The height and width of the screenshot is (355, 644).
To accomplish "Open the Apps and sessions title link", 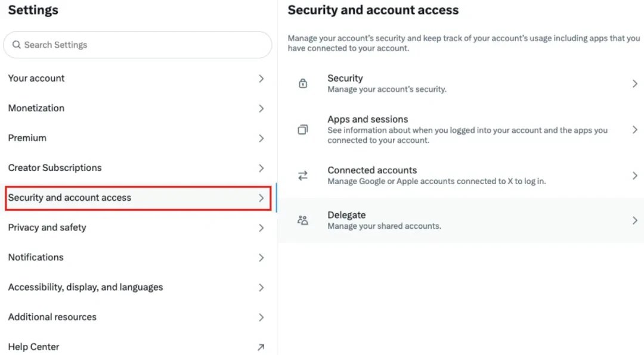I will (367, 119).
